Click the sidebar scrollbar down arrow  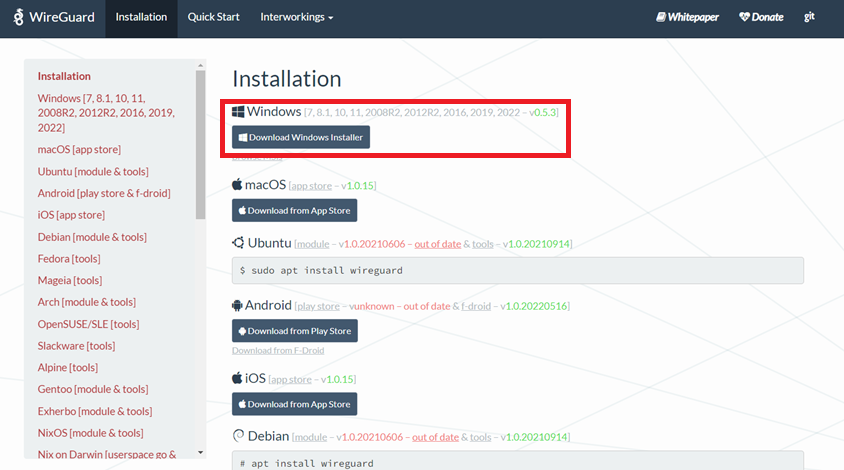(x=200, y=452)
